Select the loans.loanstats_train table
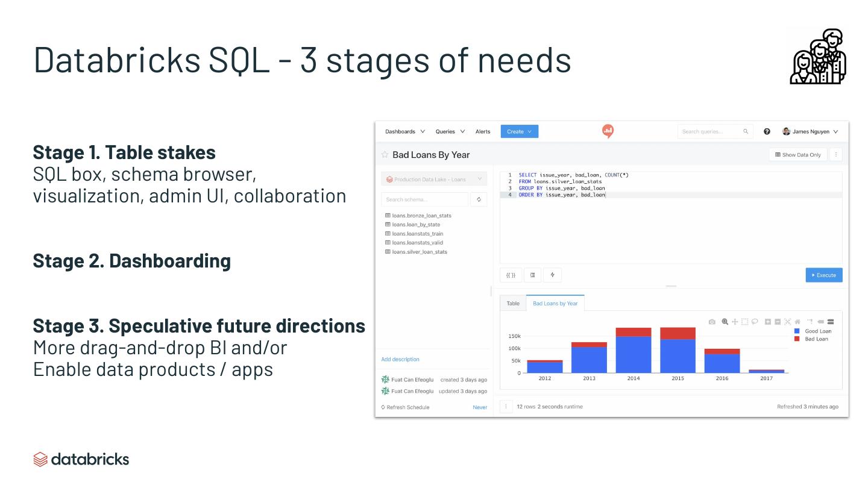The height and width of the screenshot is (488, 868). 418,234
